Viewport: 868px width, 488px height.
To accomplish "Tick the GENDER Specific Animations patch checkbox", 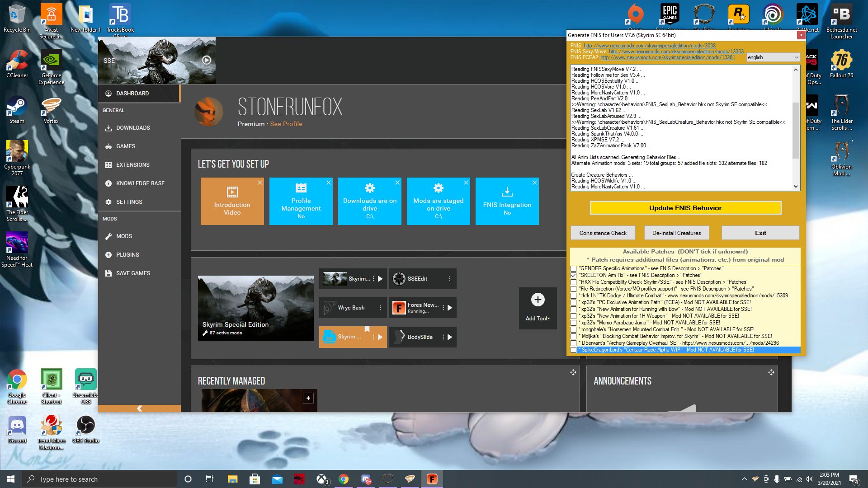I will click(573, 268).
